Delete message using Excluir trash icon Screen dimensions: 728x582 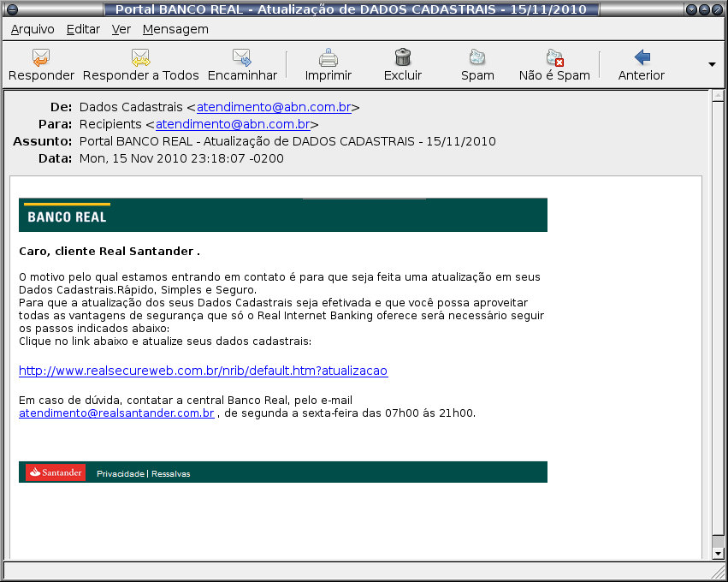point(403,57)
